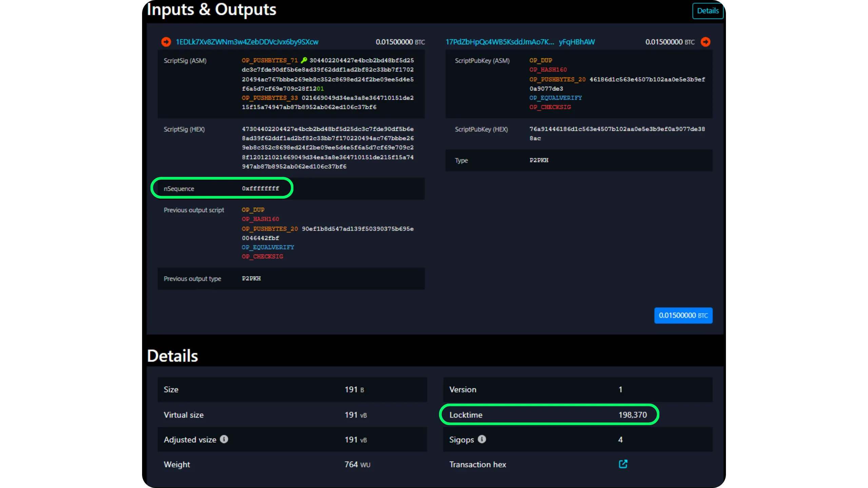Click the OP_PUSHBYTES_71 opcode in ScriptSig
Viewport: 868px width, 488px height.
pos(270,60)
